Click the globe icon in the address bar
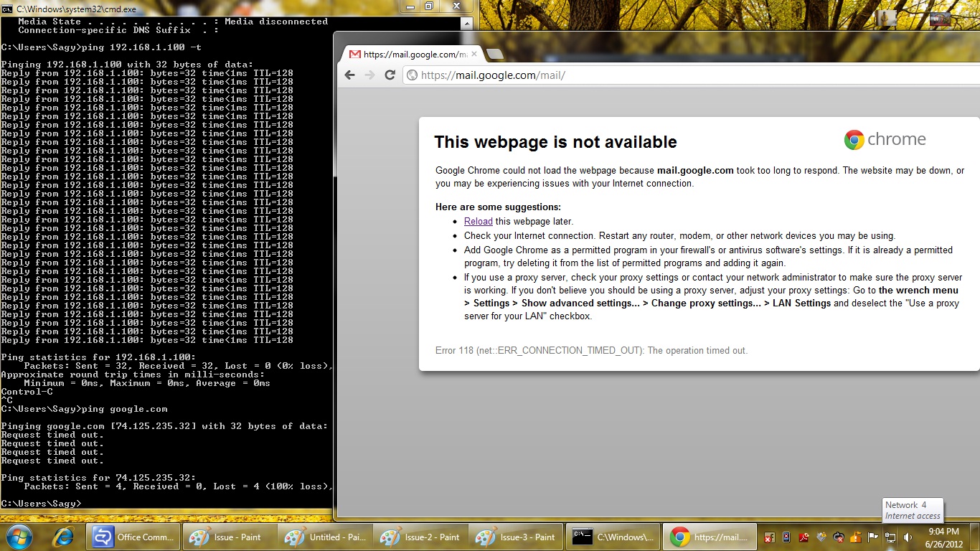The image size is (980, 551). pos(412,75)
